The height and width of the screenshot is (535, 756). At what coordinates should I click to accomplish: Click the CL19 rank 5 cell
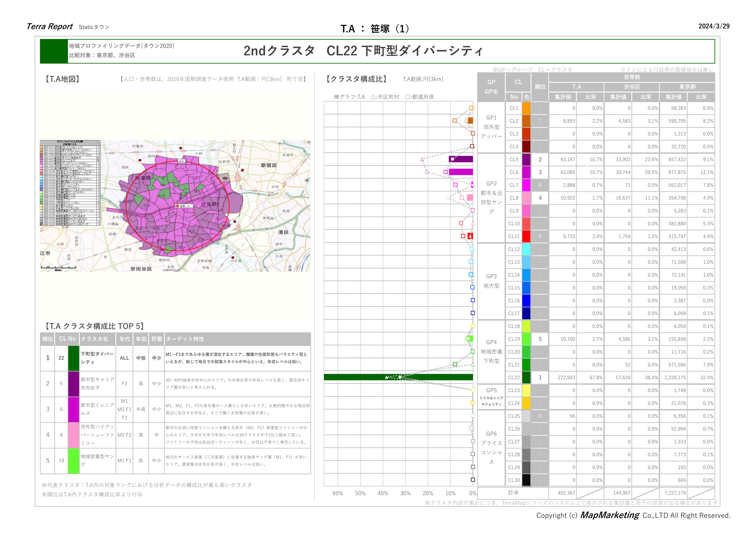click(540, 339)
